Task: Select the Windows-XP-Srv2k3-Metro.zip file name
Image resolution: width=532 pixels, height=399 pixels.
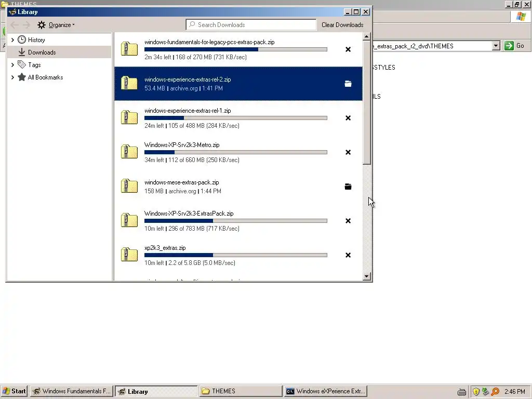Action: click(182, 145)
